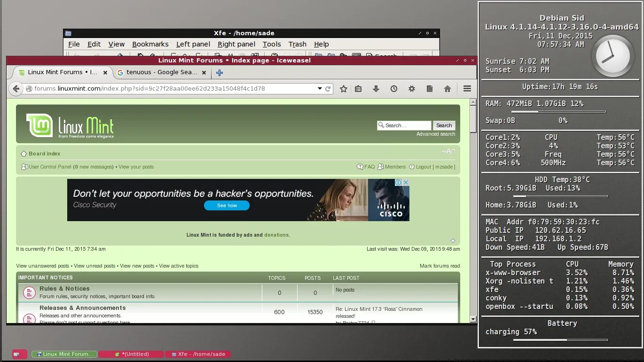The image size is (644, 362).
Task: Switch to *(Untitled) window in taskbar
Action: pyautogui.click(x=131, y=354)
